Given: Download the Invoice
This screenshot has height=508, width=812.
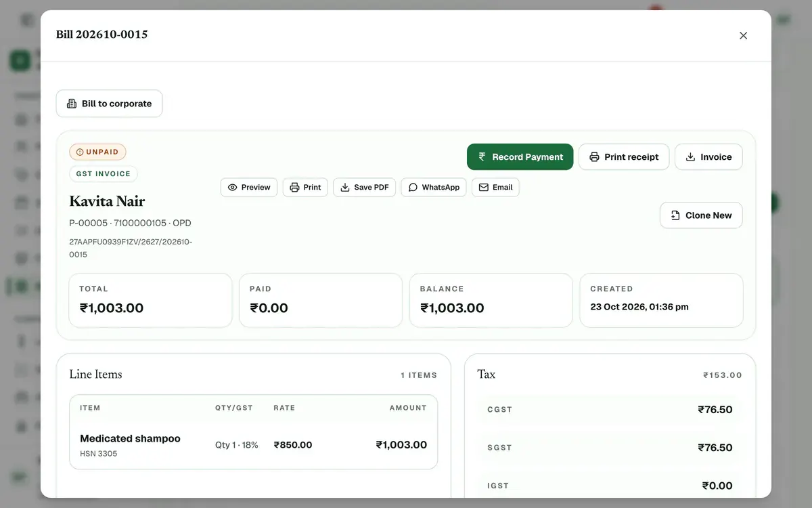Looking at the screenshot, I should pyautogui.click(x=708, y=156).
